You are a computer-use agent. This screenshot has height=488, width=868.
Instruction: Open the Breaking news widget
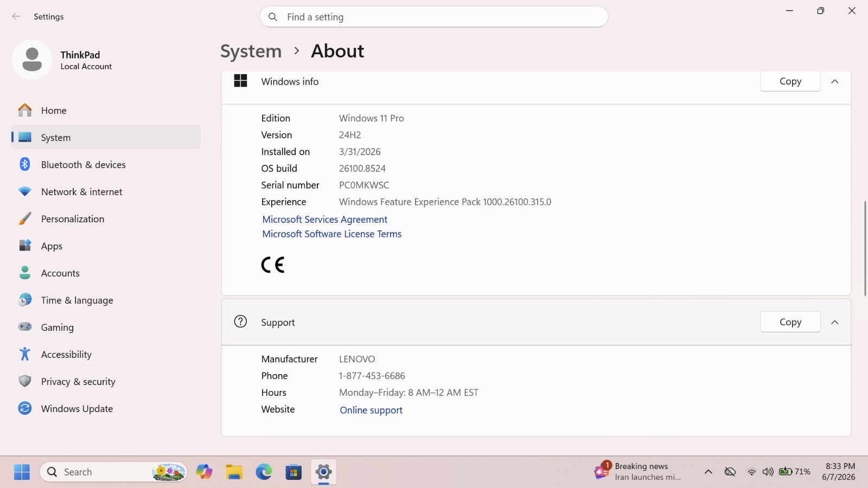637,472
